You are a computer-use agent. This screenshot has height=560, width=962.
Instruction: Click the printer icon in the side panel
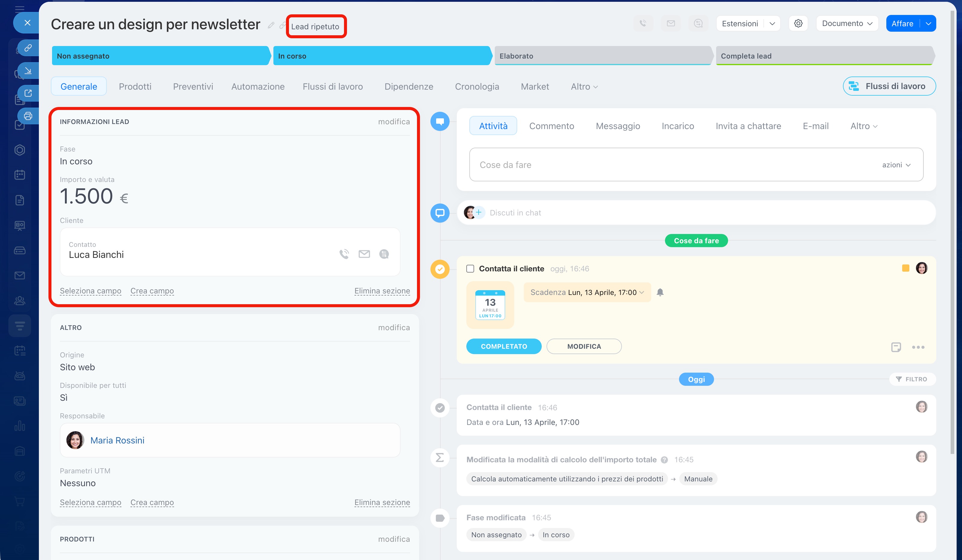pos(28,116)
